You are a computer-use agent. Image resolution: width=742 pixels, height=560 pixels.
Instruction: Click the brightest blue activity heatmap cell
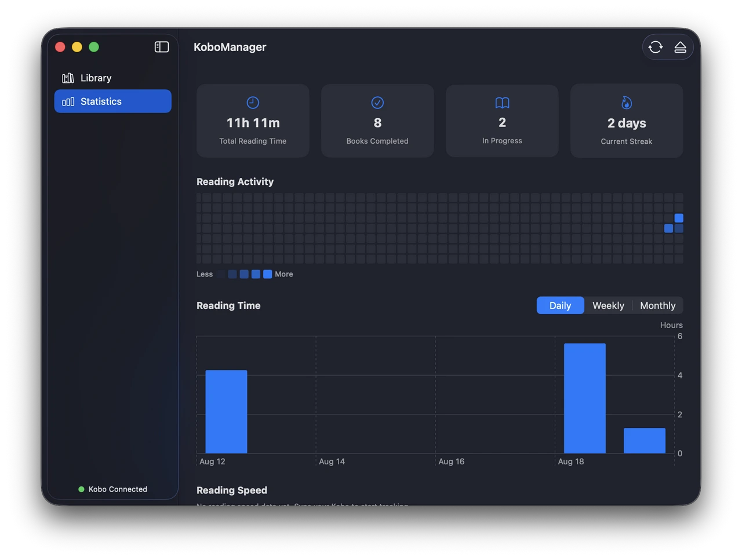679,218
